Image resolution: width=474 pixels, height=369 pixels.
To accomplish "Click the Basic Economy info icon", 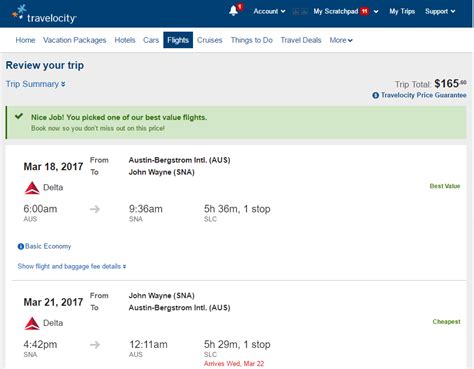I will click(x=21, y=246).
